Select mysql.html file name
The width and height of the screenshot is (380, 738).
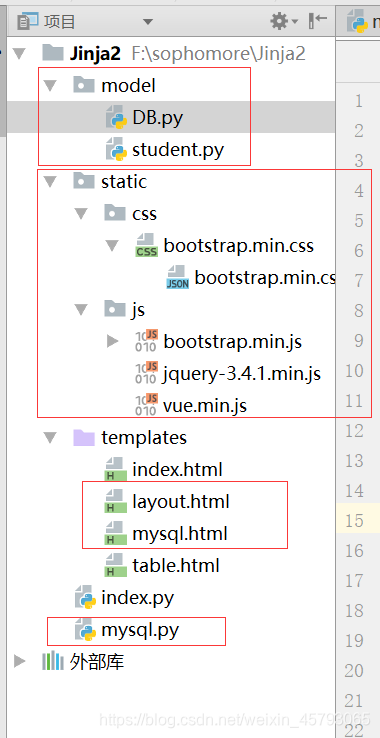point(180,534)
